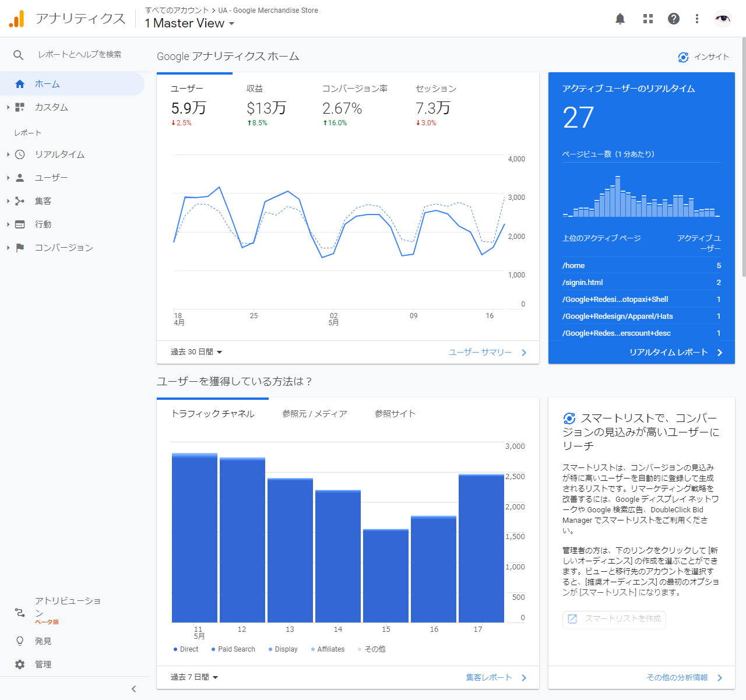Click the Realtime clock icon
The height and width of the screenshot is (700, 746).
(20, 154)
